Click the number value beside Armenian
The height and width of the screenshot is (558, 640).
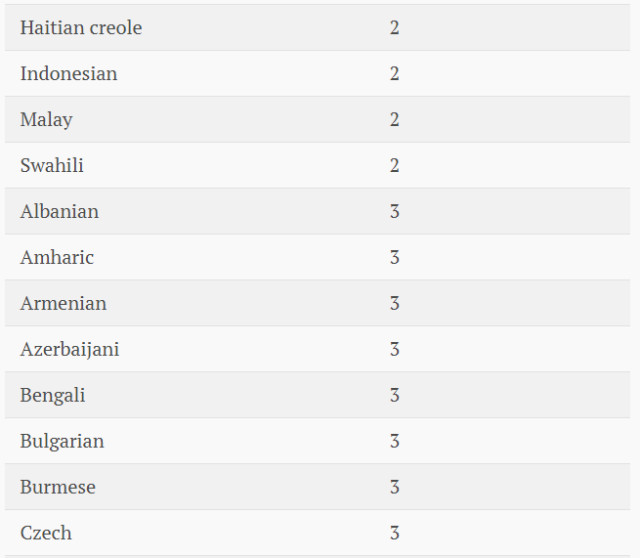[395, 304]
